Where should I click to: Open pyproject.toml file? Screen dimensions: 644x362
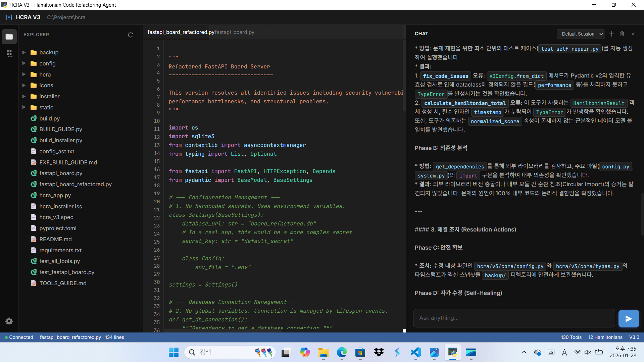(80, 228)
